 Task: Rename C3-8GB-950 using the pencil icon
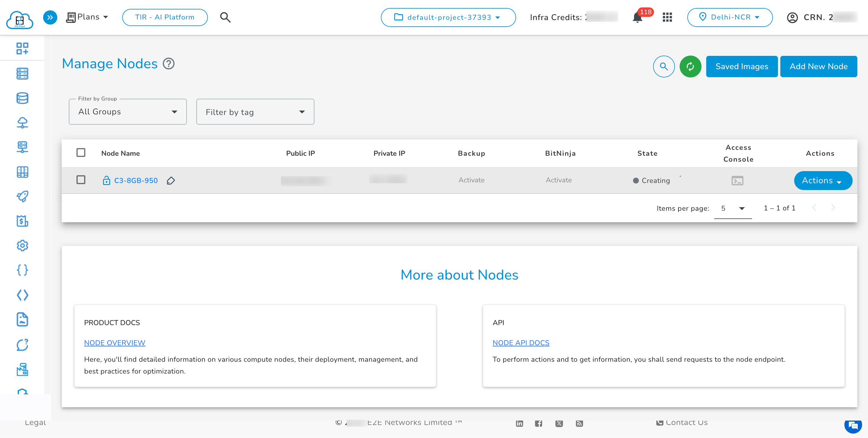pos(171,181)
